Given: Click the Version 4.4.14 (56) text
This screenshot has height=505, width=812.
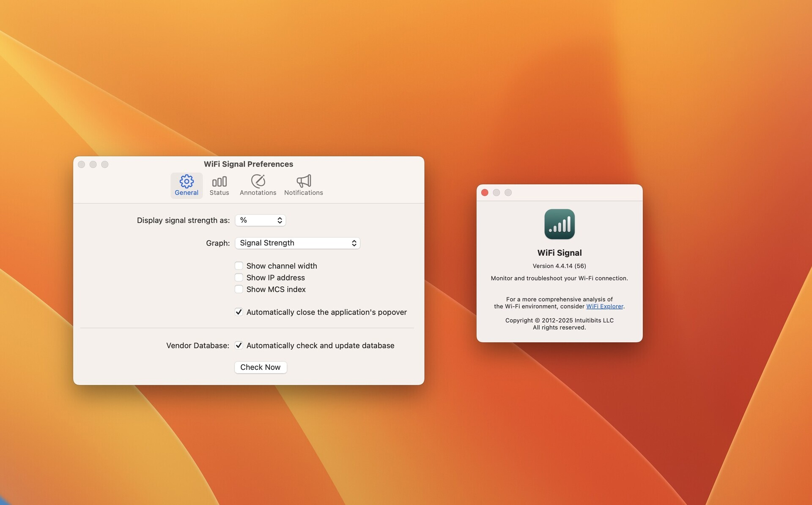Looking at the screenshot, I should [x=559, y=266].
